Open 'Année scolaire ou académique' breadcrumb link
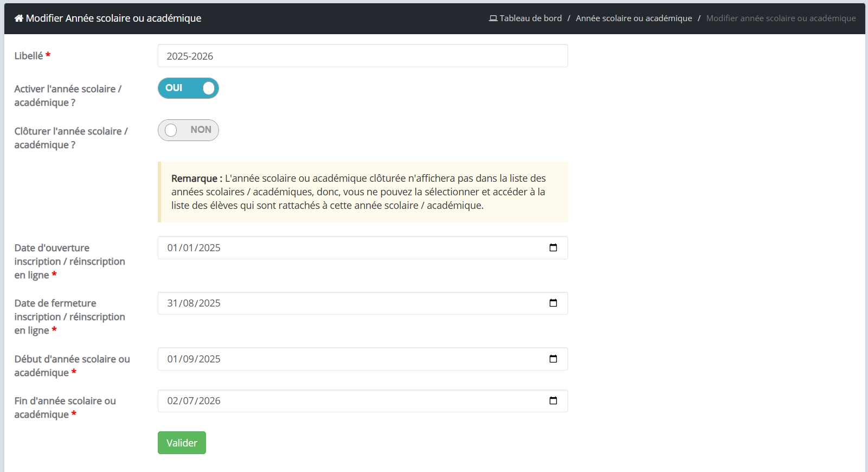 [634, 18]
